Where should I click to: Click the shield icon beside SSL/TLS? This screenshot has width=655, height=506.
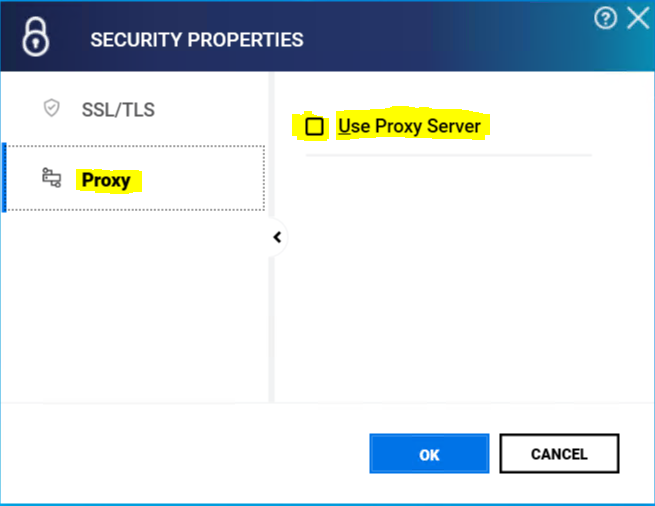click(x=52, y=108)
